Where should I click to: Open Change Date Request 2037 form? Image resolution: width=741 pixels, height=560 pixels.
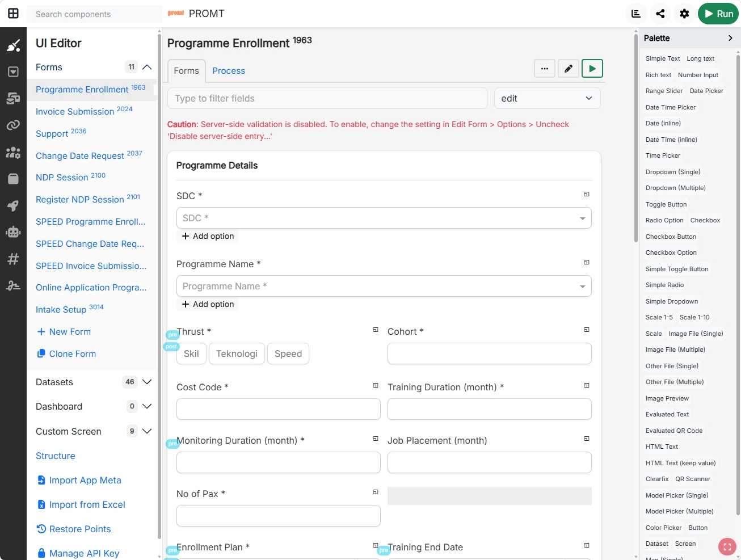89,155
